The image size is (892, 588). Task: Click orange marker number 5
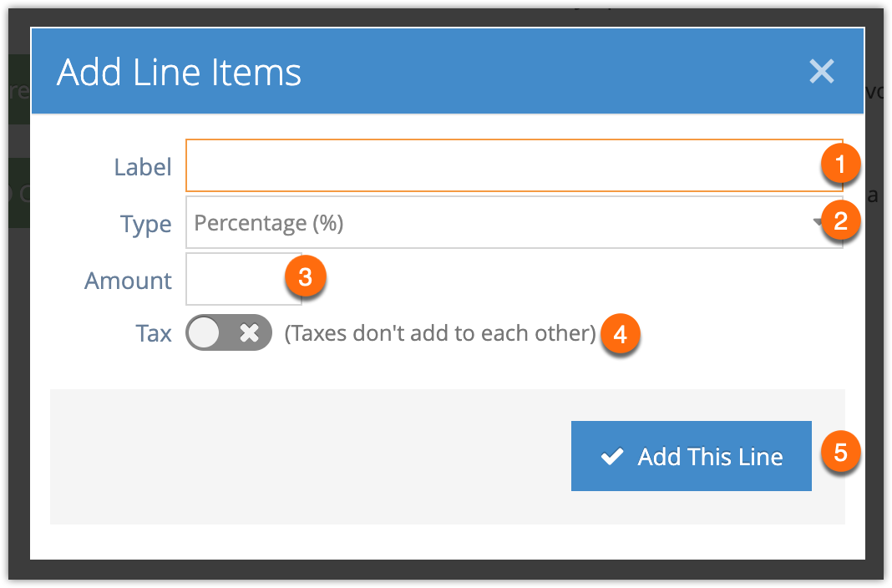[x=840, y=453]
